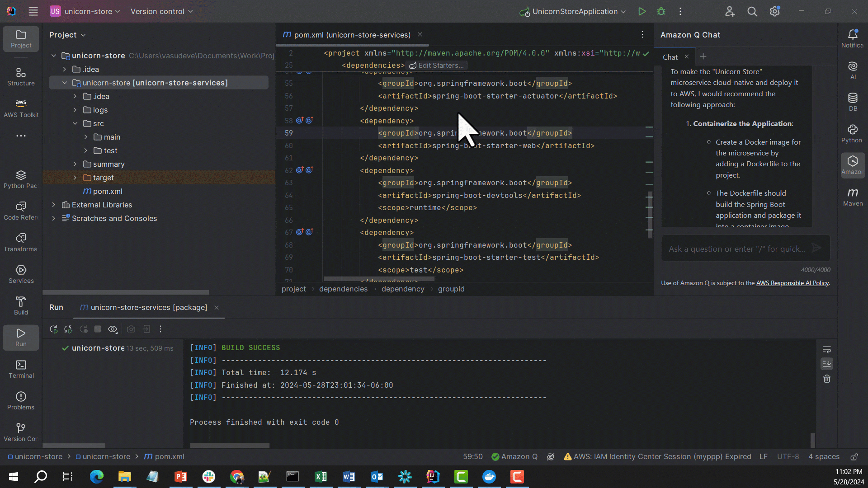The width and height of the screenshot is (868, 488).
Task: Rerun the unicorn-store-services package build
Action: [x=53, y=329]
